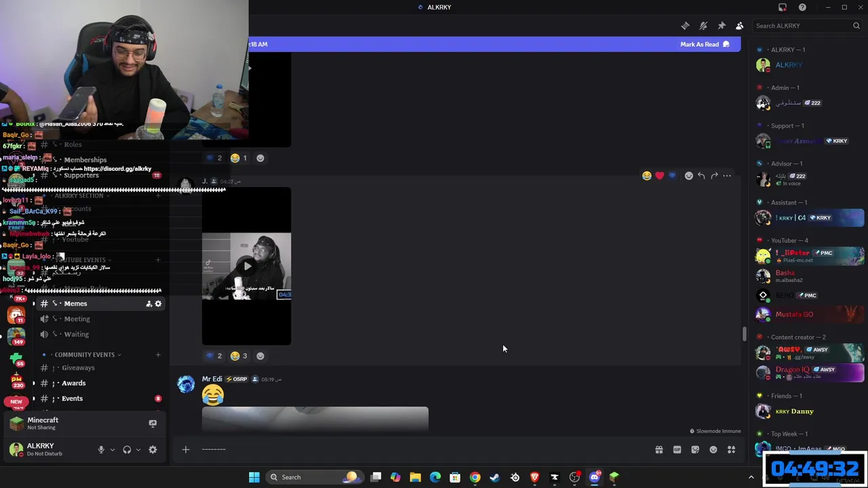The width and height of the screenshot is (868, 488).
Task: Add red heart reaction from hover bar
Action: point(660,176)
